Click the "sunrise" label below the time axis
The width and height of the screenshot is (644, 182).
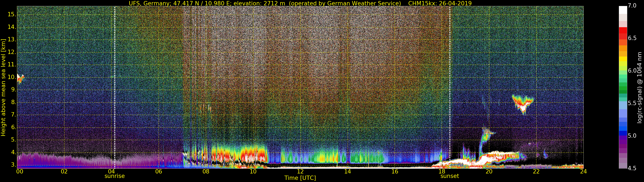pyautogui.click(x=114, y=176)
